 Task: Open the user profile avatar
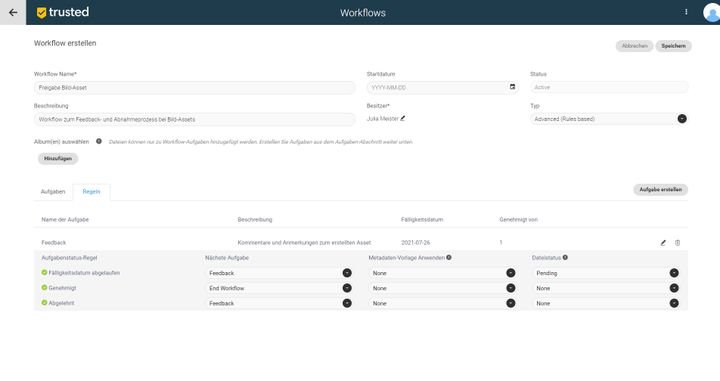click(711, 12)
